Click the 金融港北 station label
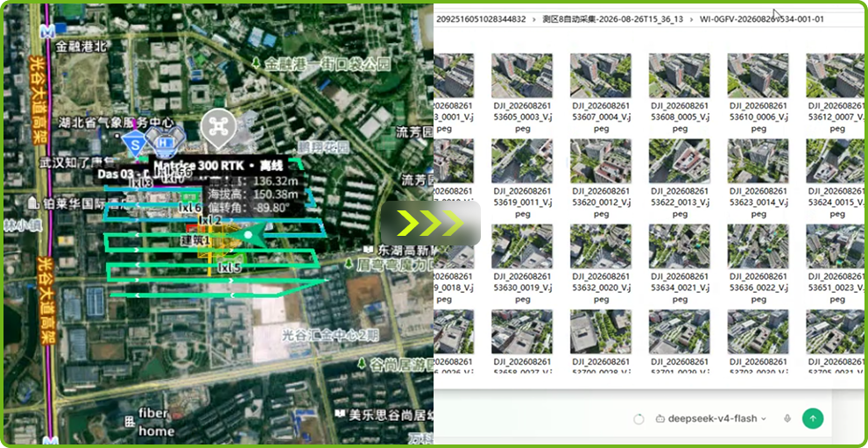 tap(81, 46)
